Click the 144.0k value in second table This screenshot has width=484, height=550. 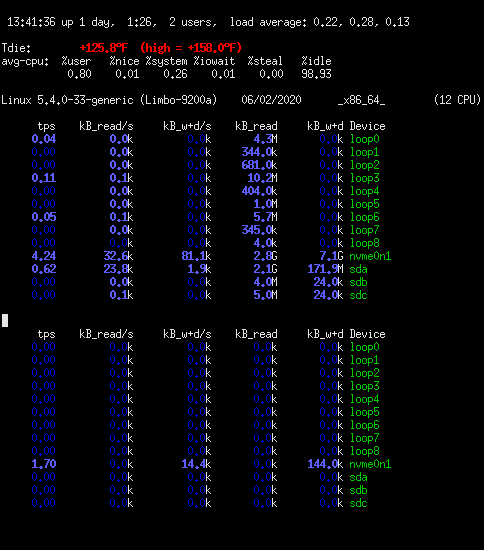point(325,464)
